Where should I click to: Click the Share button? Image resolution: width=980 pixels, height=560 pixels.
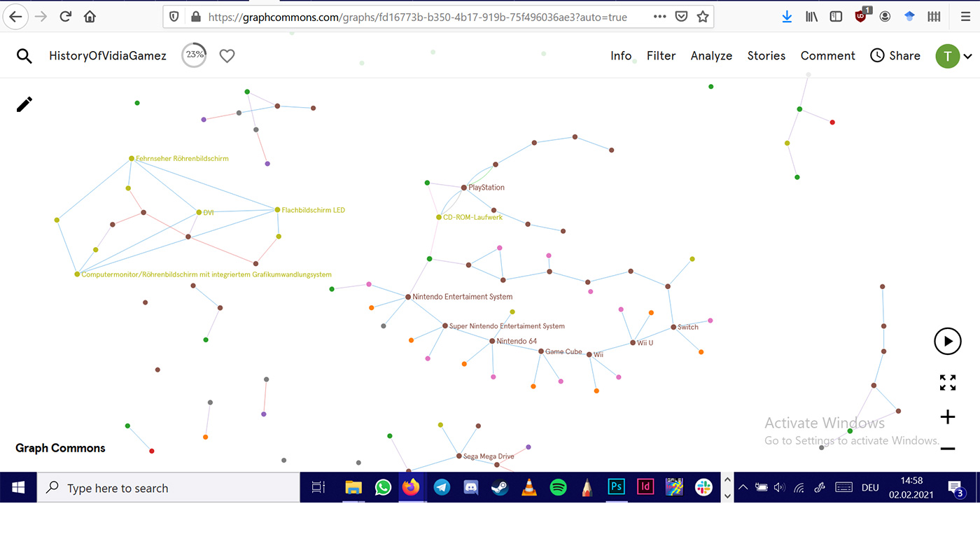point(895,56)
